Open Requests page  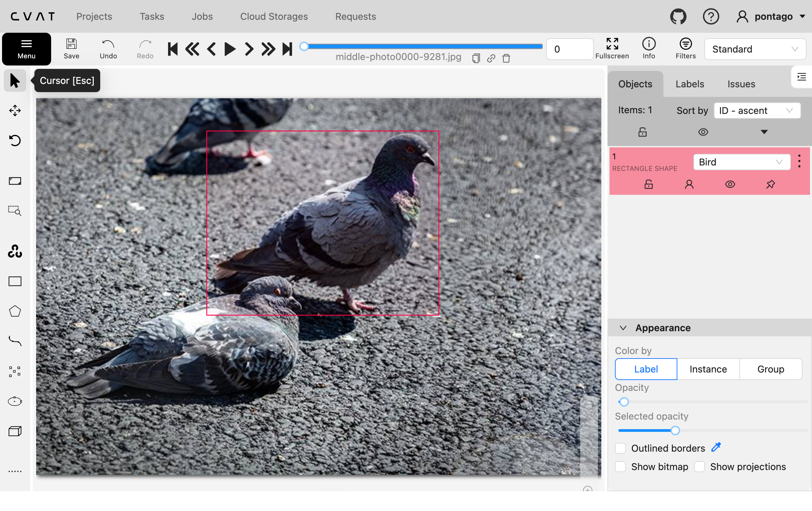tap(356, 16)
